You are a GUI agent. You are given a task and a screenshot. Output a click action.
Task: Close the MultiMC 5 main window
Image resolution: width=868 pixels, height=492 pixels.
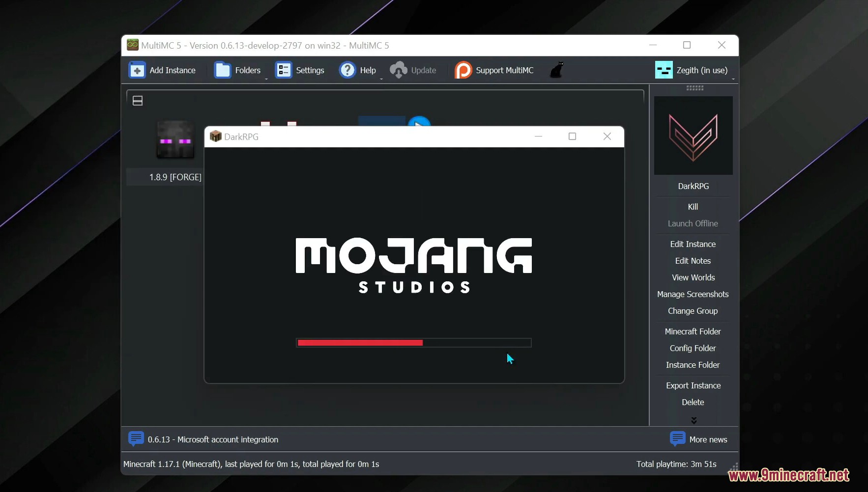722,45
